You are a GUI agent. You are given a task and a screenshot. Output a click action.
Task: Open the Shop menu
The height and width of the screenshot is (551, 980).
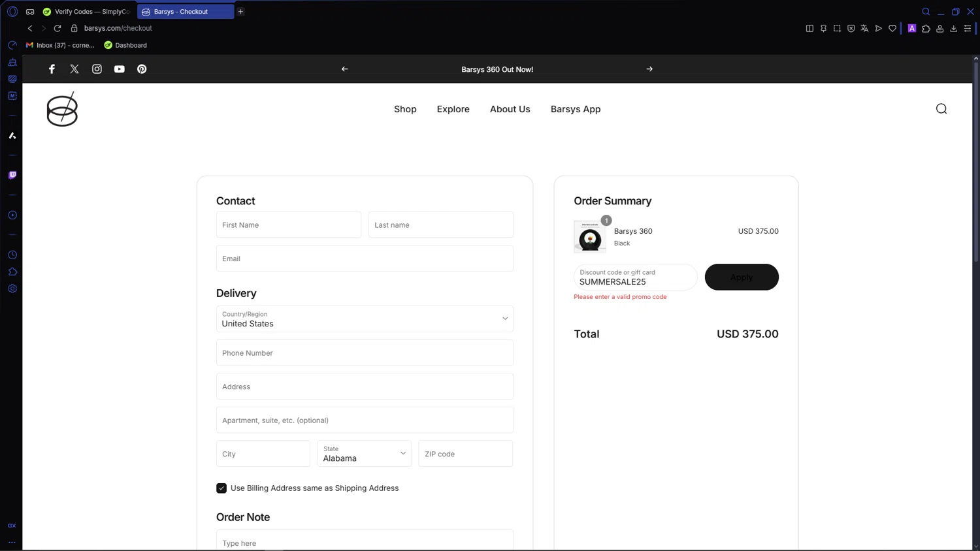pyautogui.click(x=405, y=109)
